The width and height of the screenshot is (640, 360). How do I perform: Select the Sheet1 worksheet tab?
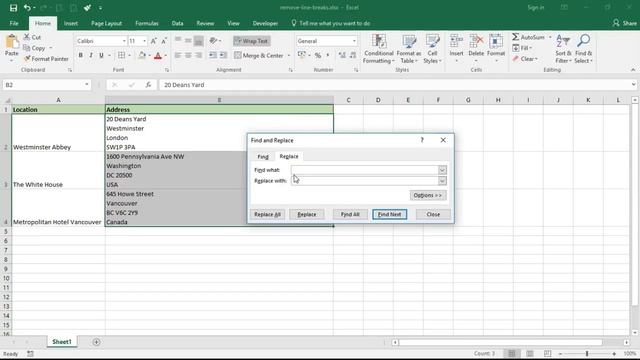(62, 342)
